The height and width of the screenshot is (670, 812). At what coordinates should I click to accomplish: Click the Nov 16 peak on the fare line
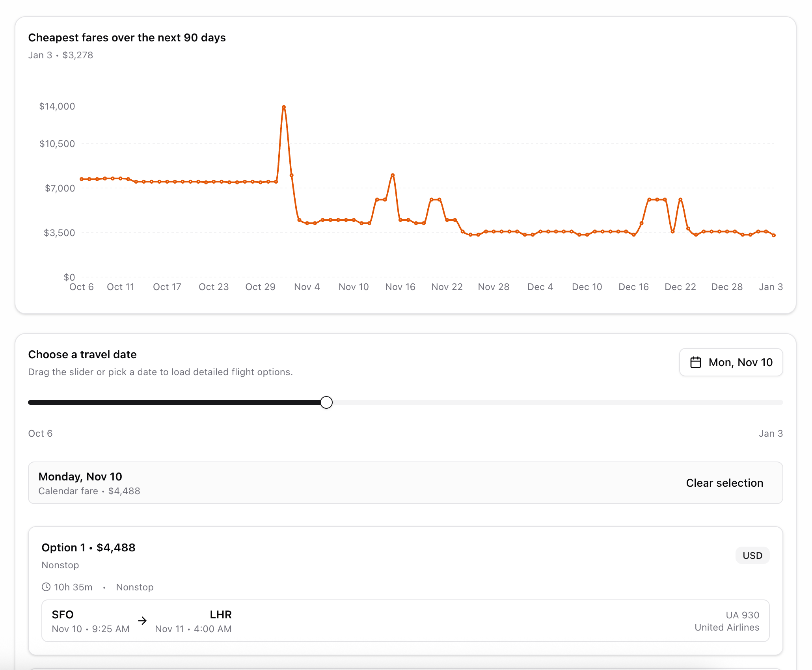(x=393, y=175)
